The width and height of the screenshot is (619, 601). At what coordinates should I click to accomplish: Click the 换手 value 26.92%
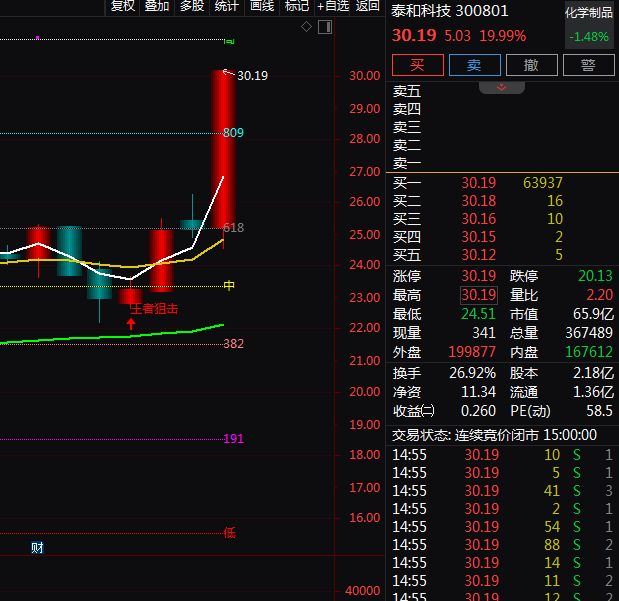[473, 373]
